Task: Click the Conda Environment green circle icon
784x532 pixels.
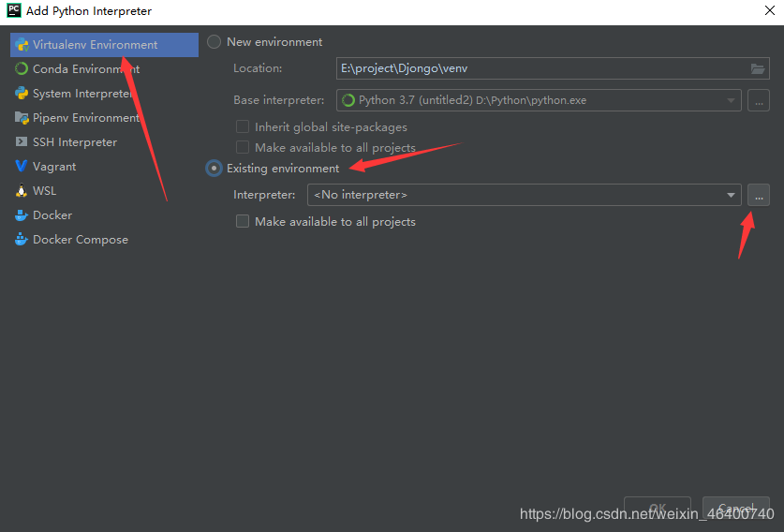Action: [22, 69]
